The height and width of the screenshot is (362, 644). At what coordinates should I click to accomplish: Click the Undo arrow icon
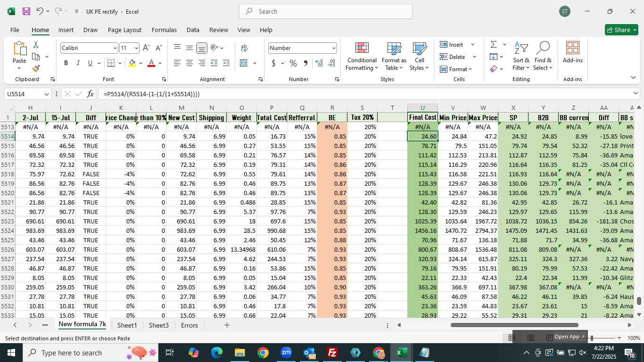(x=40, y=11)
